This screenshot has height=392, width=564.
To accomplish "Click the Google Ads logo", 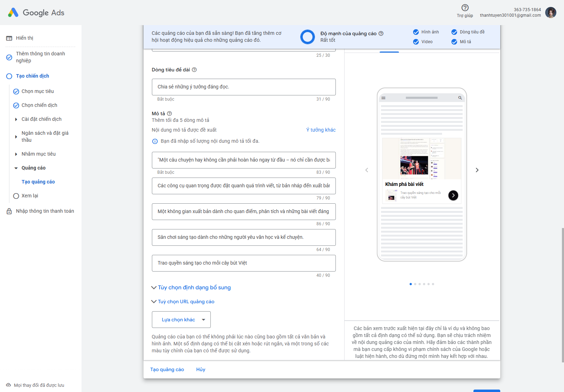I will pos(36,13).
